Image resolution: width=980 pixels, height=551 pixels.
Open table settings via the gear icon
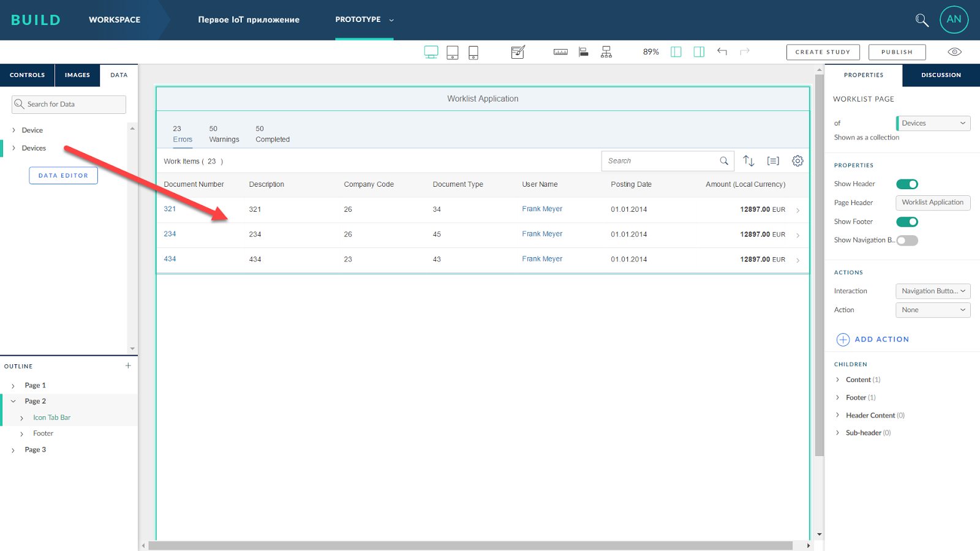(x=797, y=160)
